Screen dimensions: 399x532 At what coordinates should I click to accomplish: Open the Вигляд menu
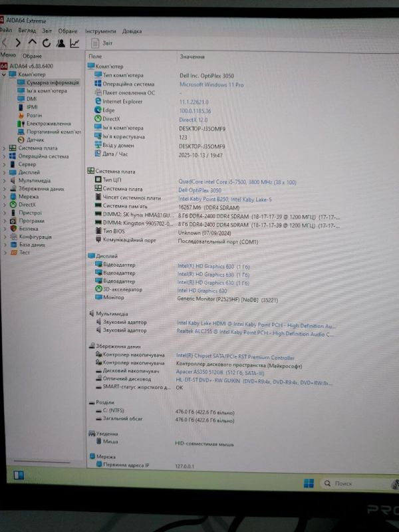(x=27, y=31)
